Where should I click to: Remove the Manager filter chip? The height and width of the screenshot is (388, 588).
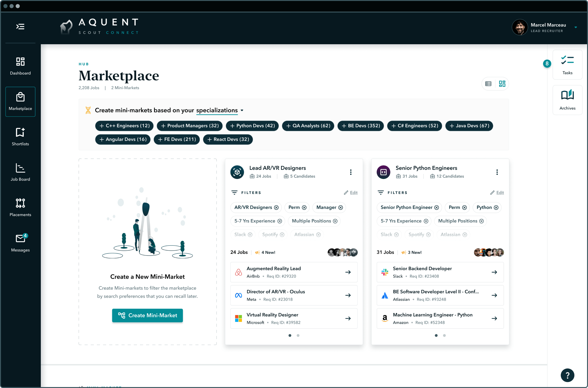[341, 208]
